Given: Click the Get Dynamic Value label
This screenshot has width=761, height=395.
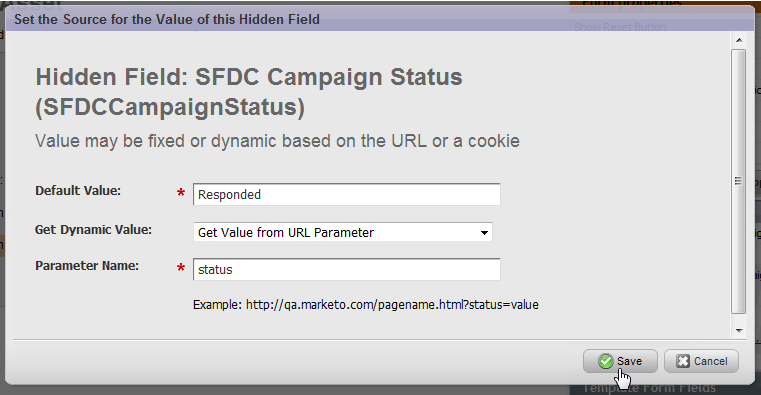Looking at the screenshot, I should point(93,230).
